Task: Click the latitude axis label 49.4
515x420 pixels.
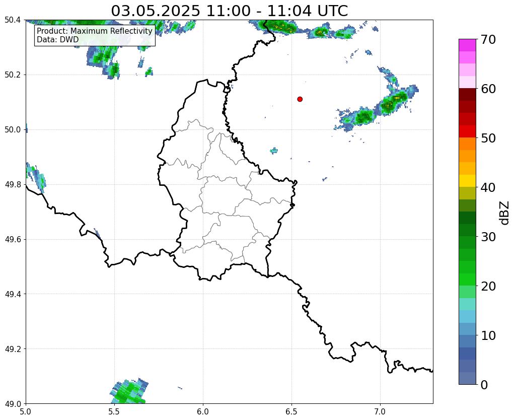Action: coord(13,294)
